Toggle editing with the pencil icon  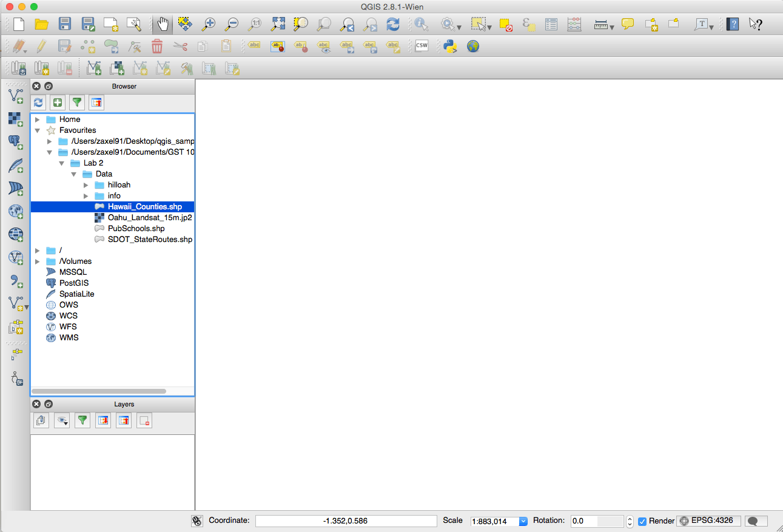(42, 46)
